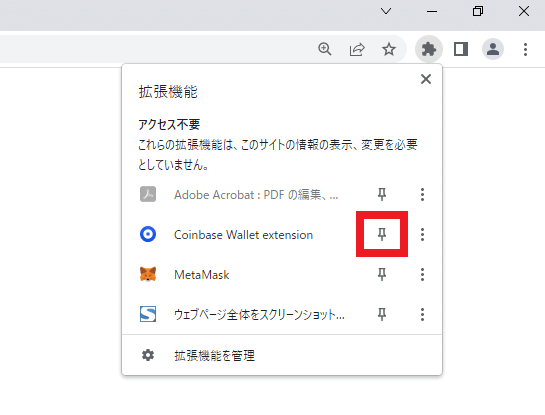Screen dimensions: 545x415
Task: Open more options for the screenshot extension
Action: 422,315
